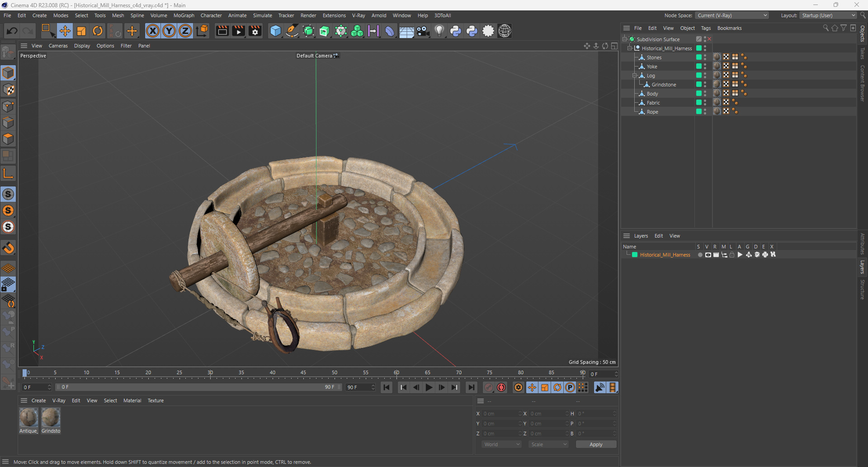Select the Rotate tool
Image resolution: width=868 pixels, height=467 pixels.
[x=98, y=31]
